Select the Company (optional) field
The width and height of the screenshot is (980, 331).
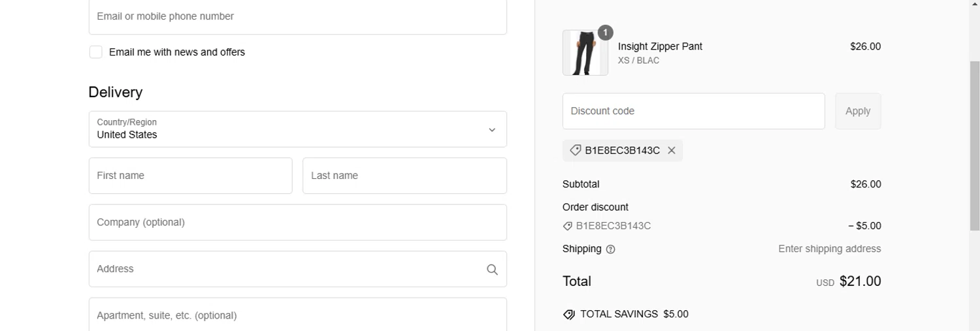coord(297,223)
